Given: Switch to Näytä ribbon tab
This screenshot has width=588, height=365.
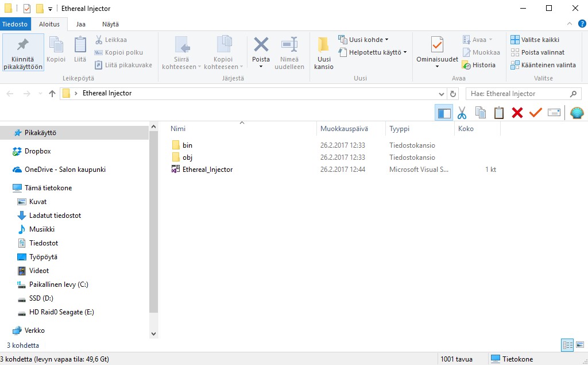Looking at the screenshot, I should click(x=111, y=24).
